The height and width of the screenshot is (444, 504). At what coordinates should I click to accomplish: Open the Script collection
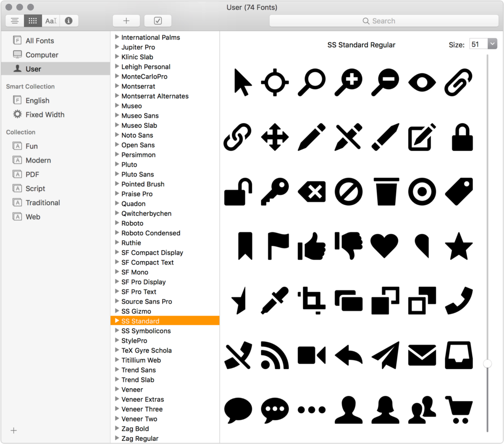[x=35, y=188]
